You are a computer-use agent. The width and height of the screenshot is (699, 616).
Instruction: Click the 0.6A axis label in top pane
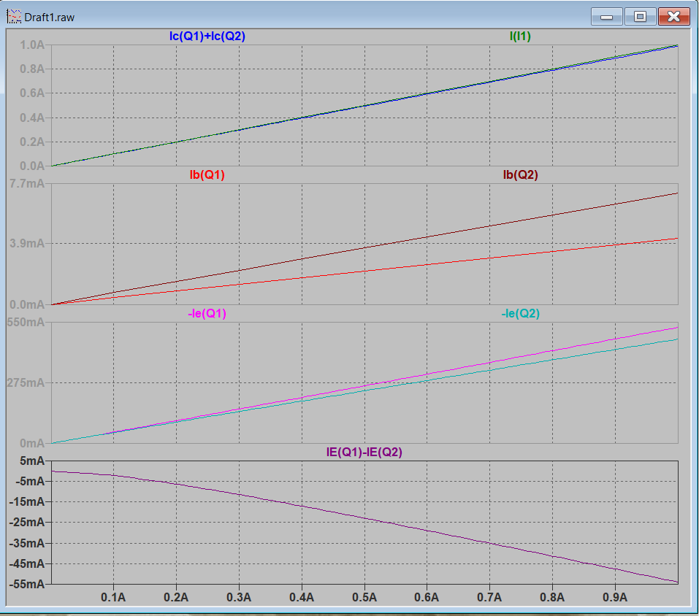(x=32, y=93)
